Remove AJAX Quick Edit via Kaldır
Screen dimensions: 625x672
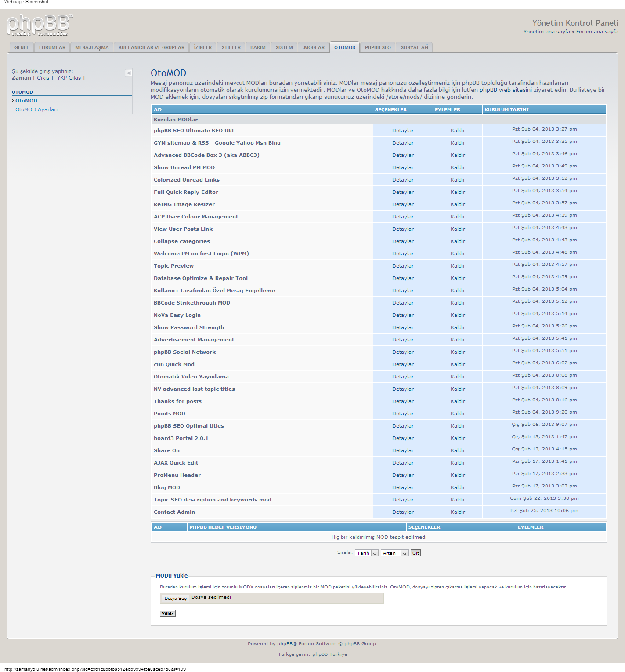point(458,463)
